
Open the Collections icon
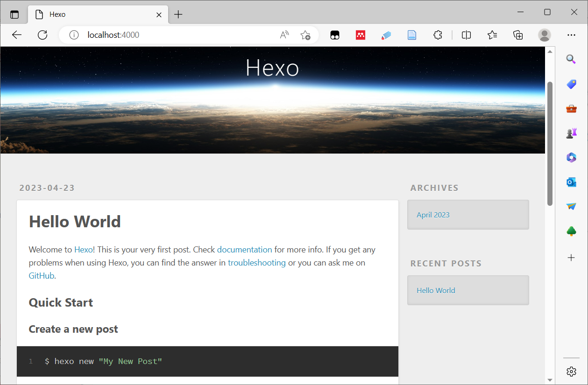517,35
